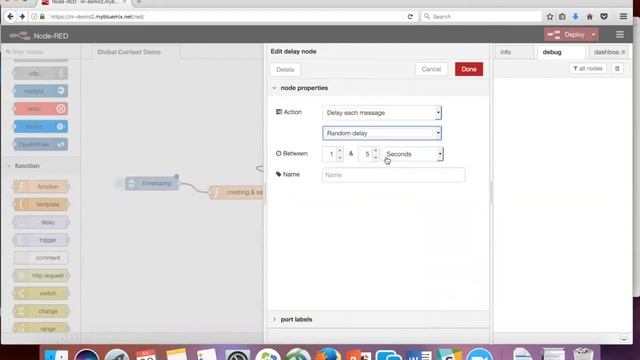
Task: Select the function node in palette
Action: pos(41,187)
